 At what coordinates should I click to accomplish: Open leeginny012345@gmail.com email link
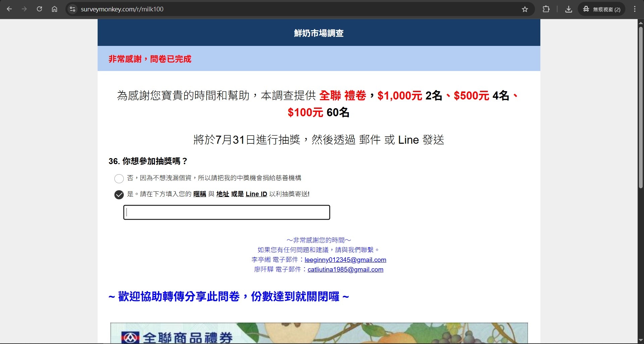[345, 260]
